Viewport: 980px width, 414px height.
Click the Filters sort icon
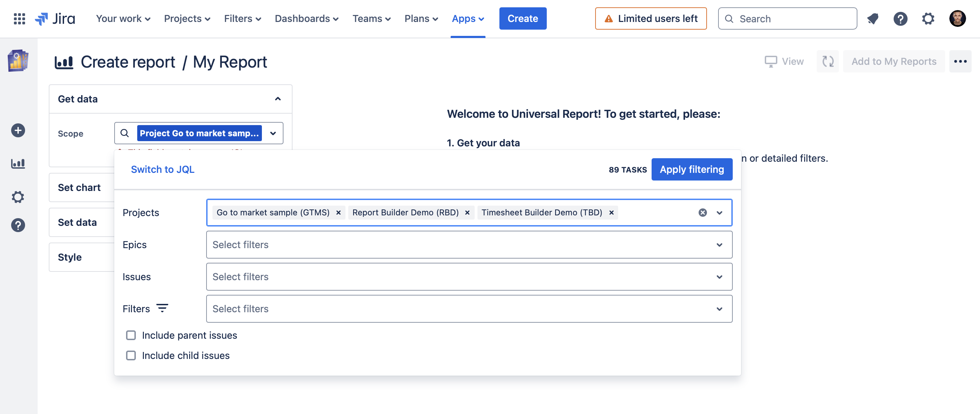pyautogui.click(x=162, y=308)
